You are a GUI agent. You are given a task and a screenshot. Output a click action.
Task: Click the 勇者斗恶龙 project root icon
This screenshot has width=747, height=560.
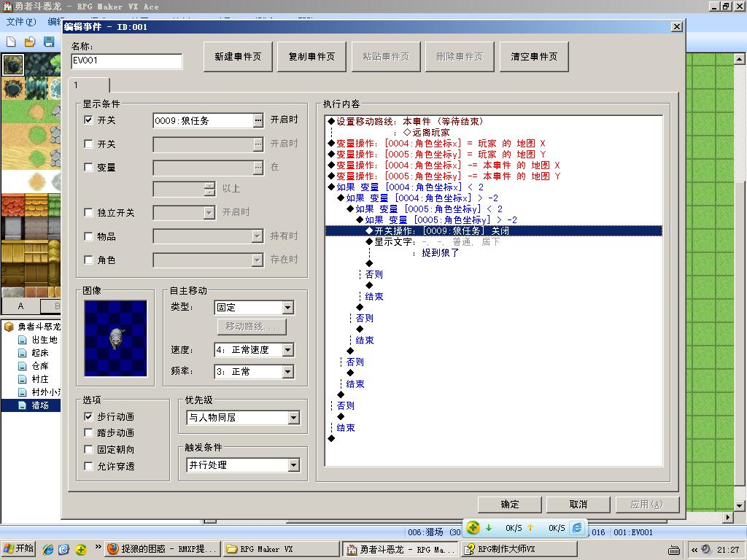9,327
